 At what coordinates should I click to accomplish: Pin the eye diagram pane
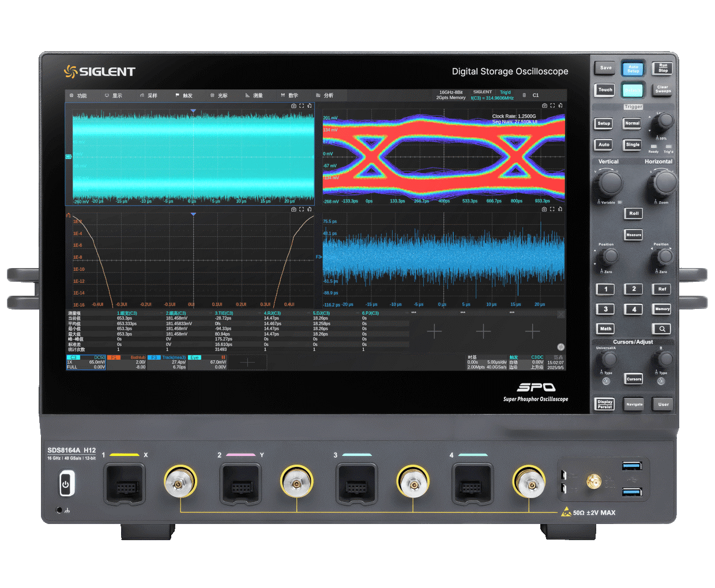(x=560, y=106)
